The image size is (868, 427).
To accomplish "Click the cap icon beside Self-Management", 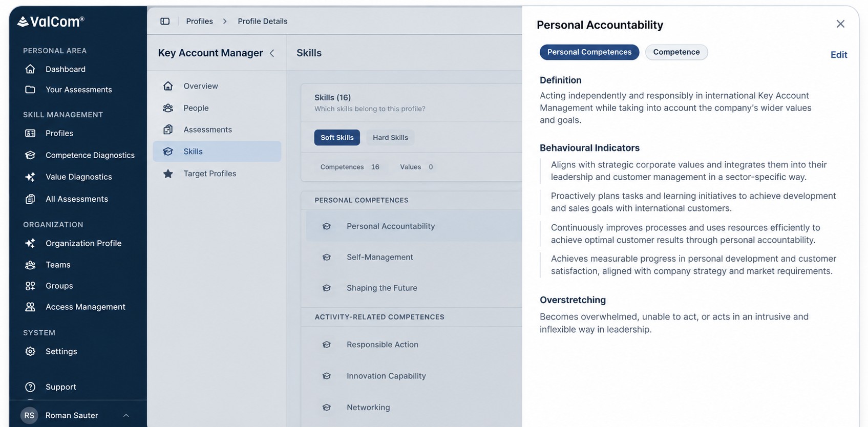I will pyautogui.click(x=327, y=257).
